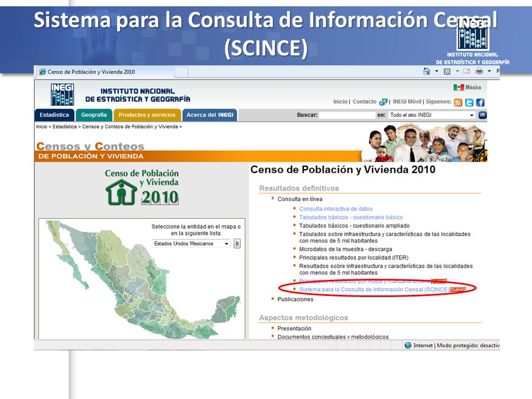Click the 'Aspectos metodológicos' heading
The image size is (532, 399).
(x=303, y=318)
